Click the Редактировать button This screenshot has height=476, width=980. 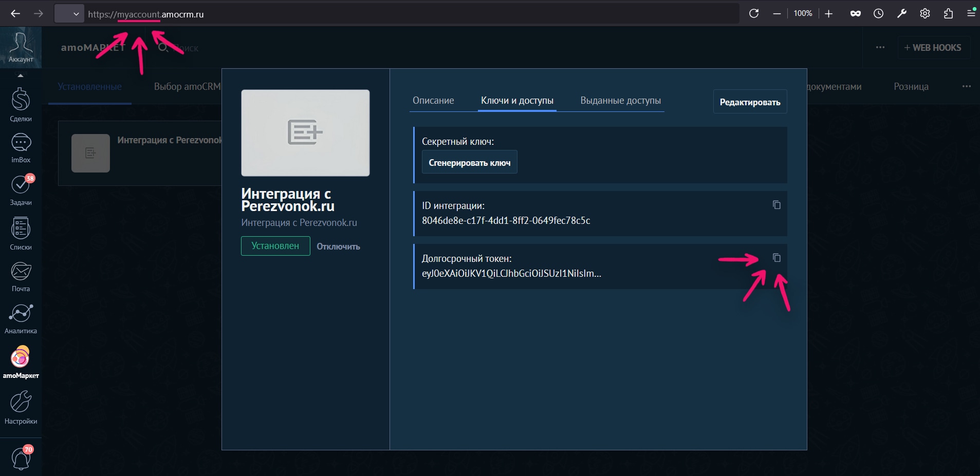pos(750,102)
